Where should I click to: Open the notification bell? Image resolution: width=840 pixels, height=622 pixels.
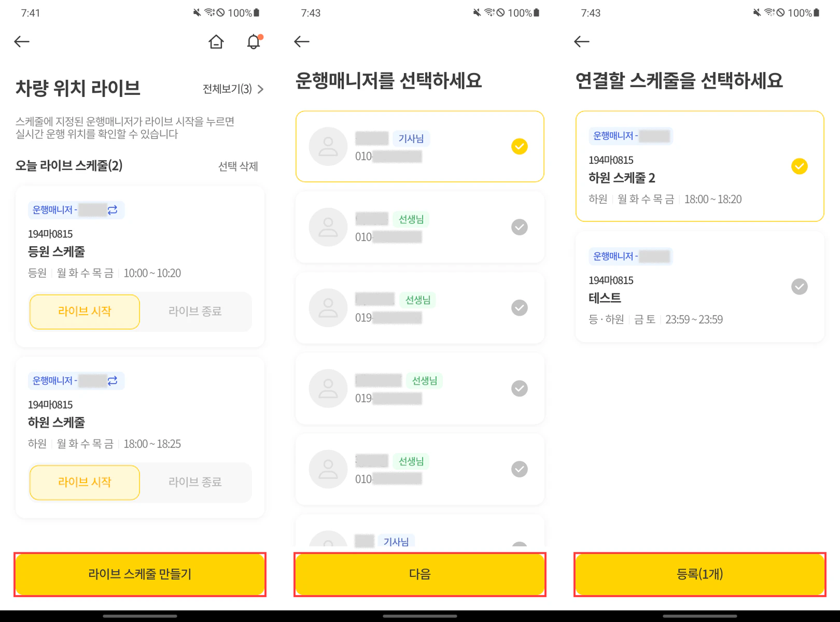pos(254,42)
